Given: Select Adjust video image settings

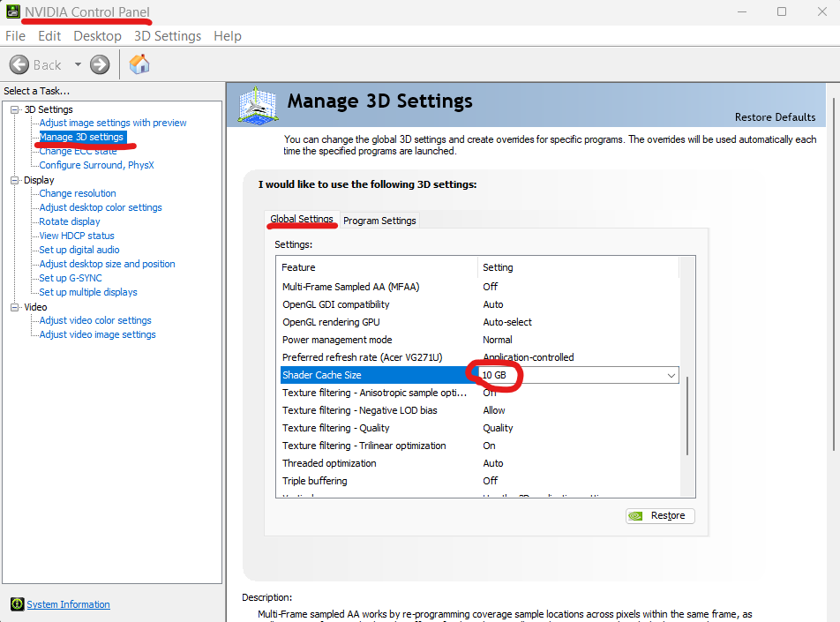Looking at the screenshot, I should click(x=97, y=334).
